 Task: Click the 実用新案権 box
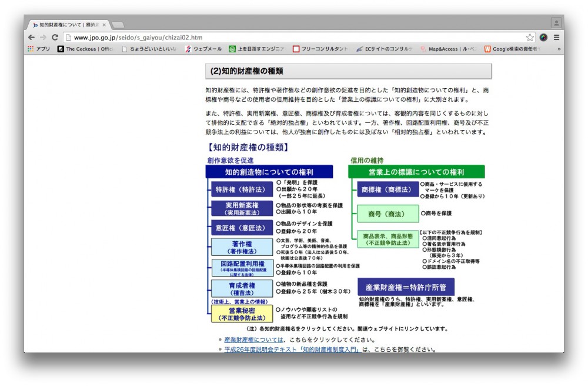(242, 208)
